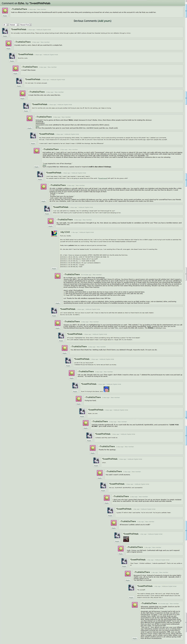Click TruthIsOutThere's avatar beside the 'Trying too hard.' comment
This screenshot has height=644, width=187.
click(79, 399)
